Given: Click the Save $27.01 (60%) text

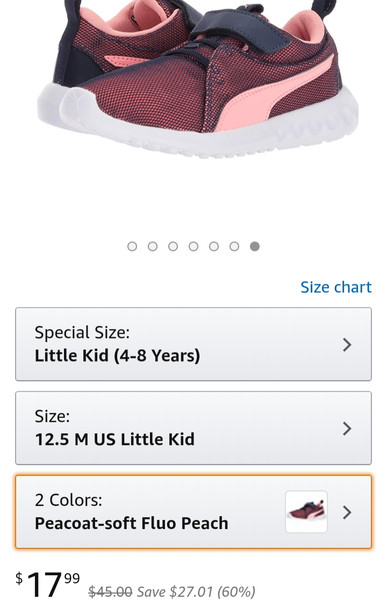Looking at the screenshot, I should 196,592.
